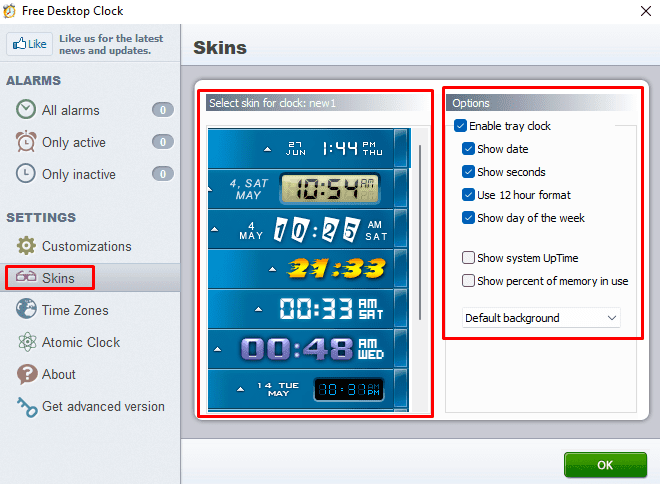
Task: Click the atom icon for Atomic Clock
Action: coord(27,342)
